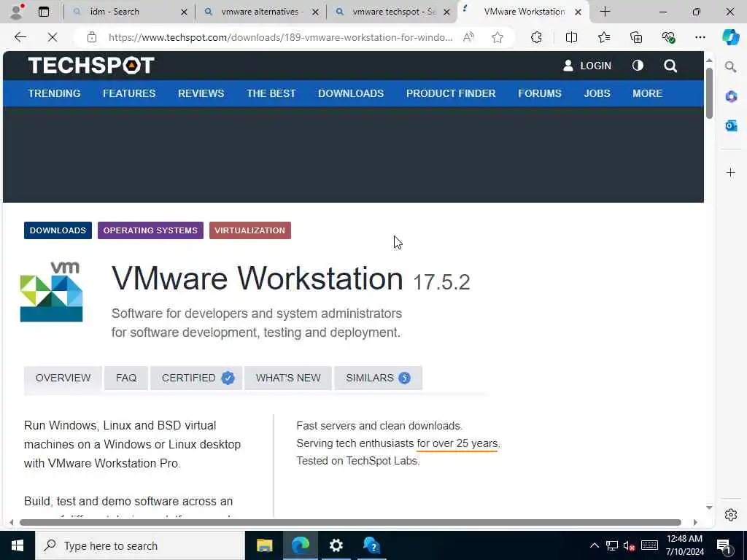
Task: Close the 'idm - Search' tab
Action: [184, 12]
